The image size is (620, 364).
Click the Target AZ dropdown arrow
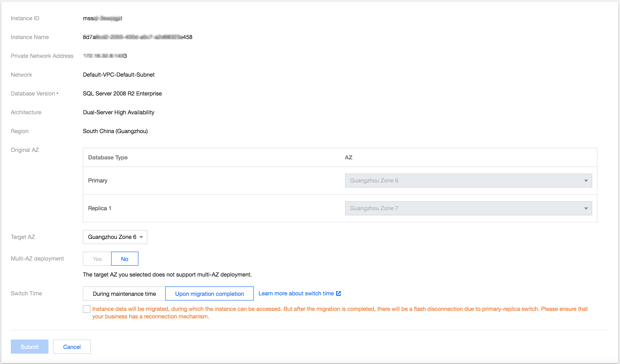point(141,237)
